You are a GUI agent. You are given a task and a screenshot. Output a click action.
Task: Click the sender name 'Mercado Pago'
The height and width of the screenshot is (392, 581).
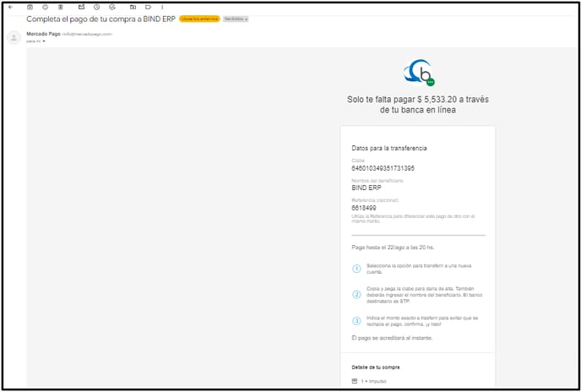point(43,34)
